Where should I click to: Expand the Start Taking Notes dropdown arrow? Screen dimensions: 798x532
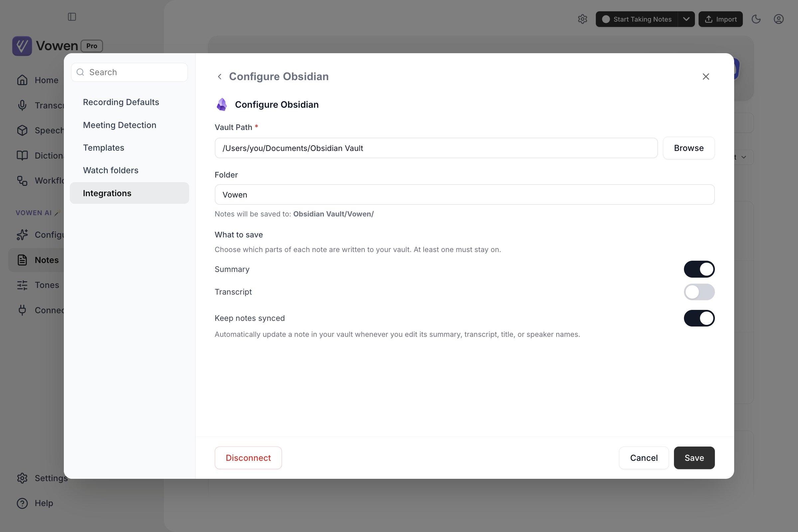pos(686,19)
